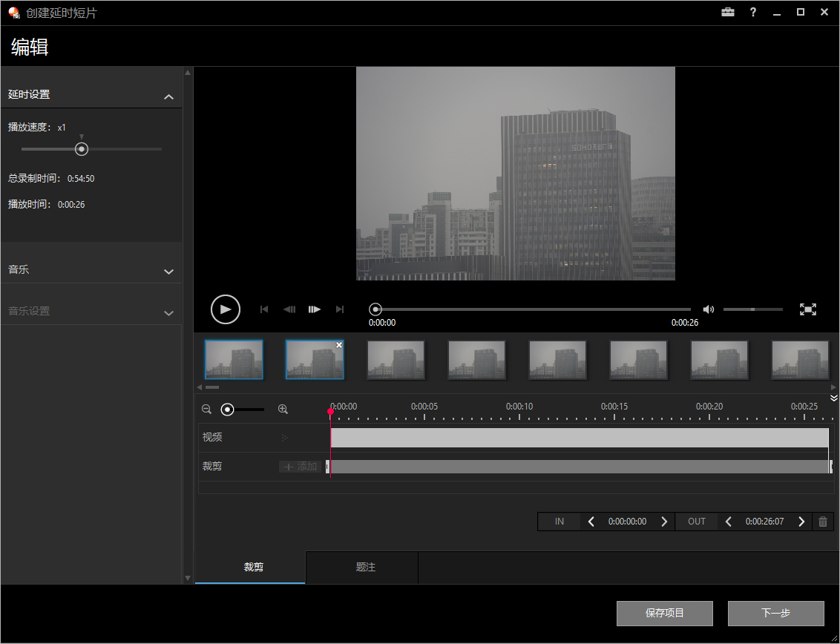
Task: Jump to the first frame of the video
Action: pos(264,309)
